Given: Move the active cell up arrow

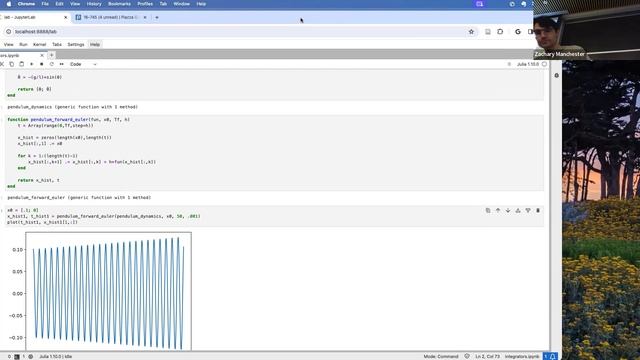Looking at the screenshot, I should tap(498, 210).
